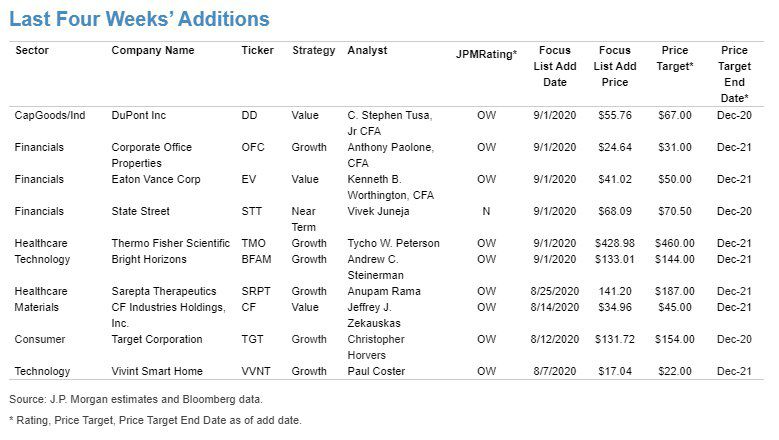Click analyst Paul Coster's name
Screen dimensions: 779x440
[376, 371]
